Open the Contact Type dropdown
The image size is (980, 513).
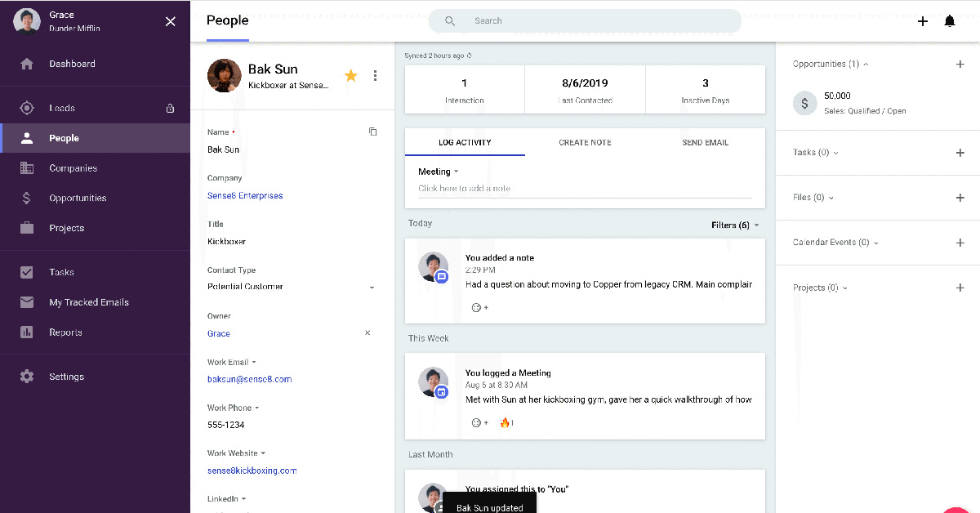pyautogui.click(x=372, y=288)
